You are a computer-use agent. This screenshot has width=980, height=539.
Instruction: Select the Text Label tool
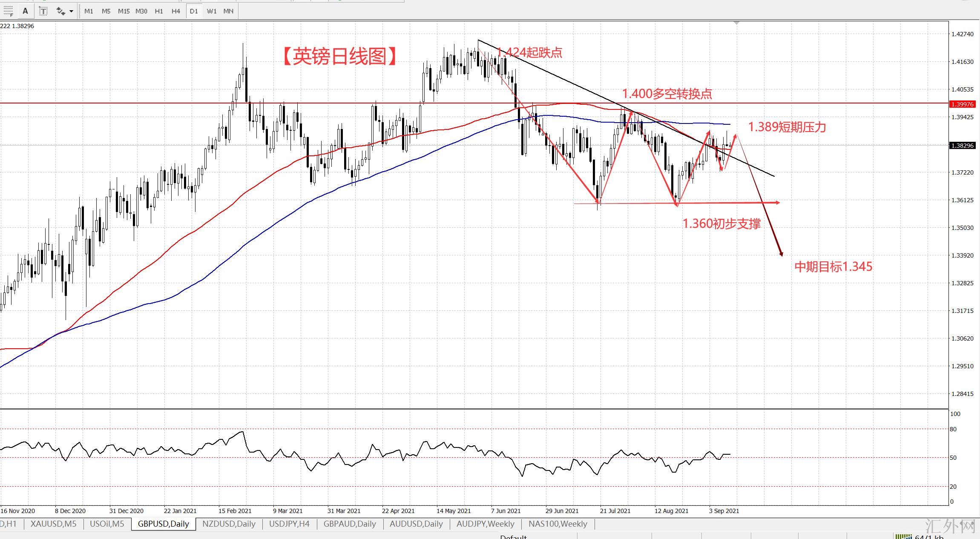(x=43, y=11)
